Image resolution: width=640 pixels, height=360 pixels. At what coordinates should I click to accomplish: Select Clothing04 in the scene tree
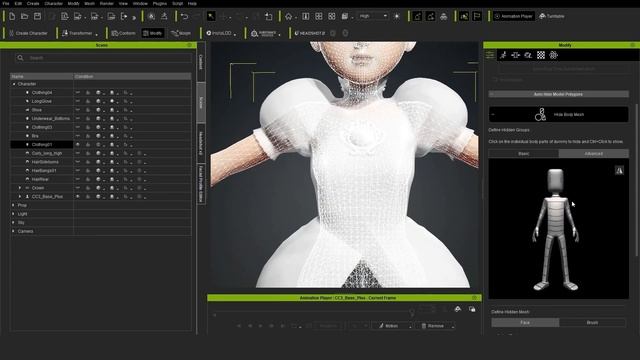coord(42,93)
